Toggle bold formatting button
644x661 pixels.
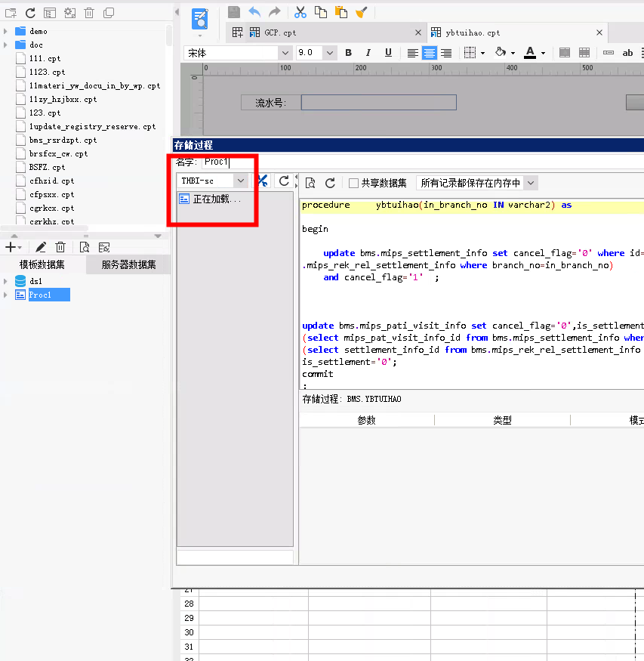coord(348,53)
